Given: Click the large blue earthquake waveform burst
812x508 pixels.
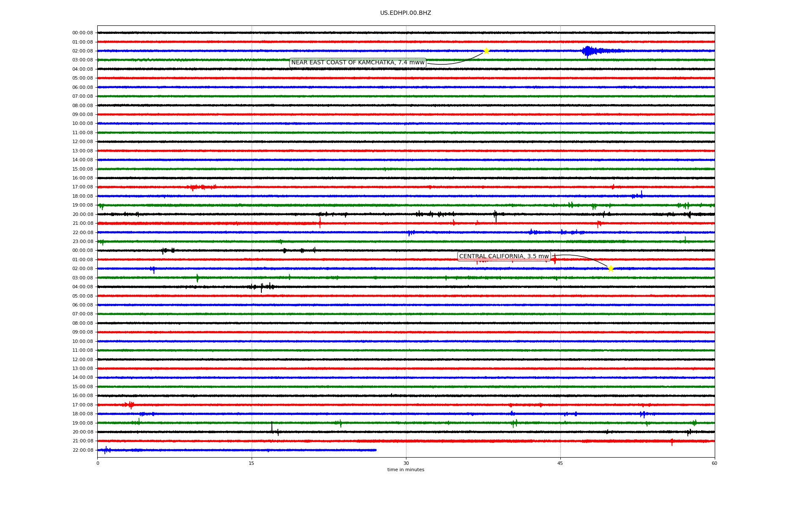Looking at the screenshot, I should point(589,51).
